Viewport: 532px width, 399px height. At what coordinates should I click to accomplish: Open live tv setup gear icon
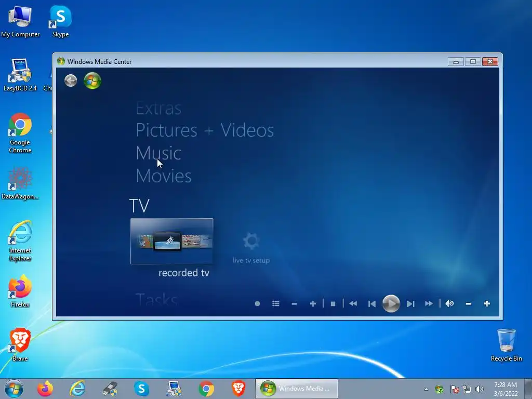click(251, 241)
